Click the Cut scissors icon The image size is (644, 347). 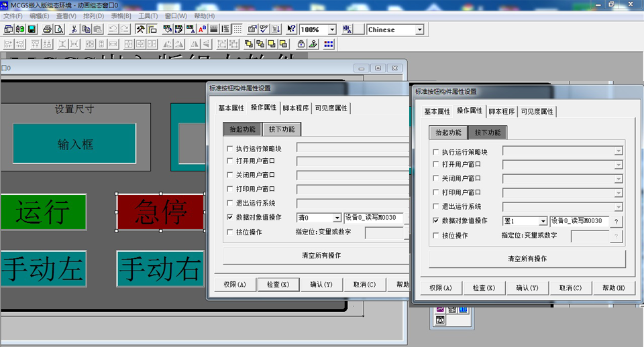[x=74, y=29]
